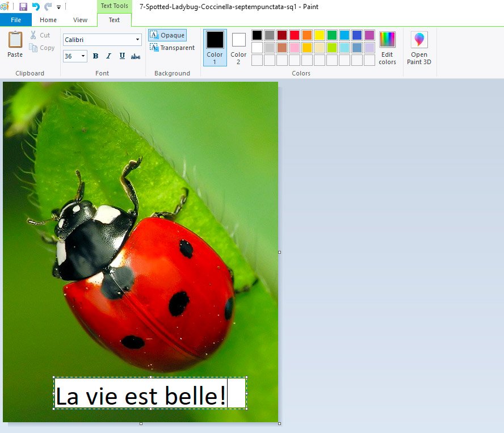Toggle italic formatting
The height and width of the screenshot is (433, 504).
(108, 56)
